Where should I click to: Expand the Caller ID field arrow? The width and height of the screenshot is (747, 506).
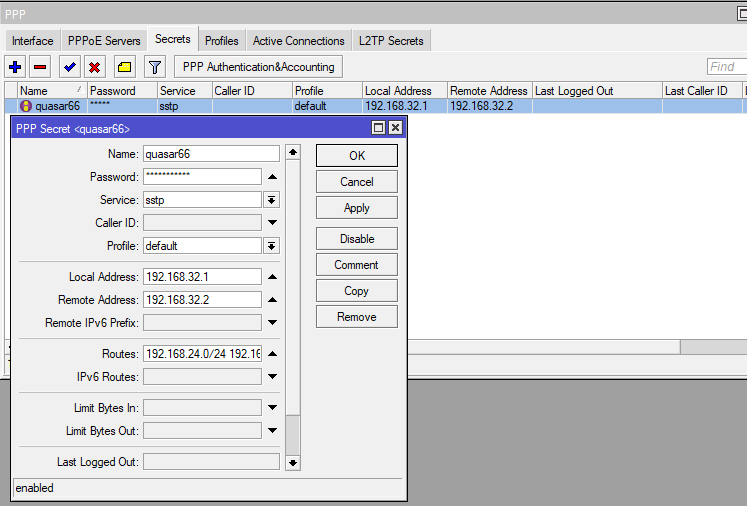point(273,223)
